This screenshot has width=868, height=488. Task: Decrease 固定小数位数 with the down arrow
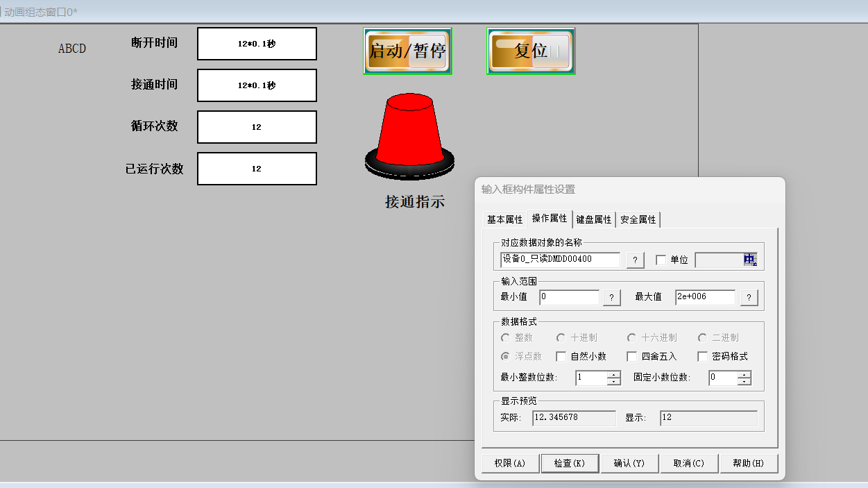744,382
